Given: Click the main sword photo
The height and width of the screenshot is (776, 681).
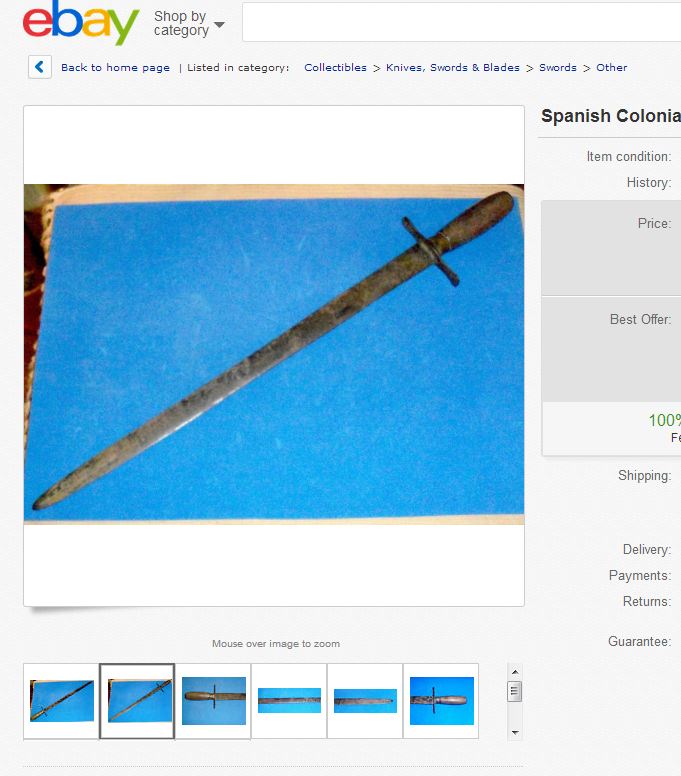Looking at the screenshot, I should coord(274,354).
